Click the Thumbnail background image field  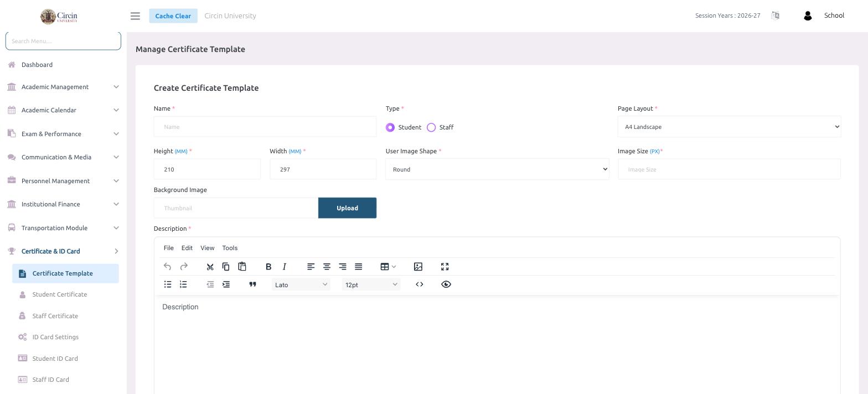click(236, 208)
